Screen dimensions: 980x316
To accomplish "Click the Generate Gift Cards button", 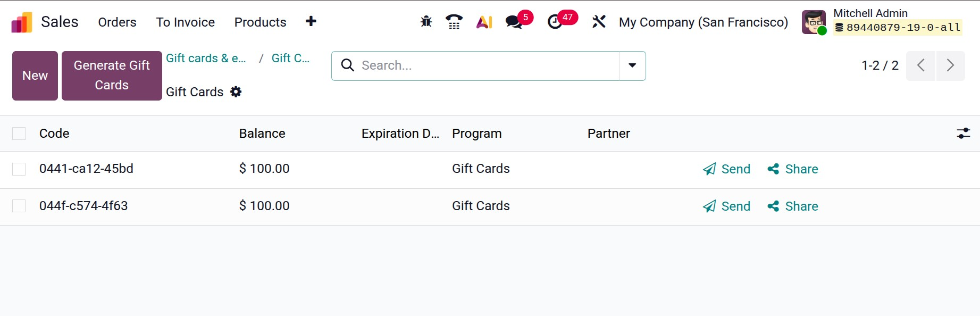I will coord(112,76).
